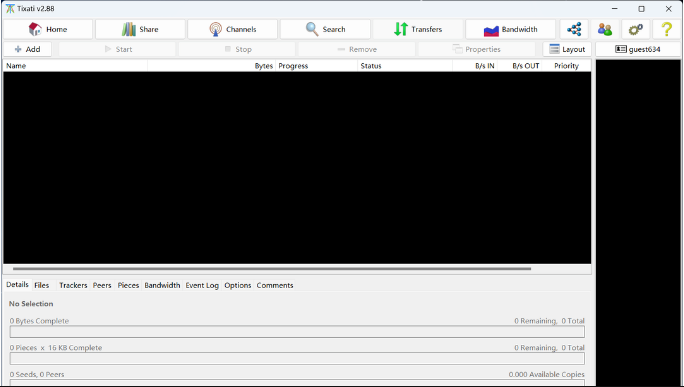
Task: Switch to the Files tab
Action: point(41,285)
